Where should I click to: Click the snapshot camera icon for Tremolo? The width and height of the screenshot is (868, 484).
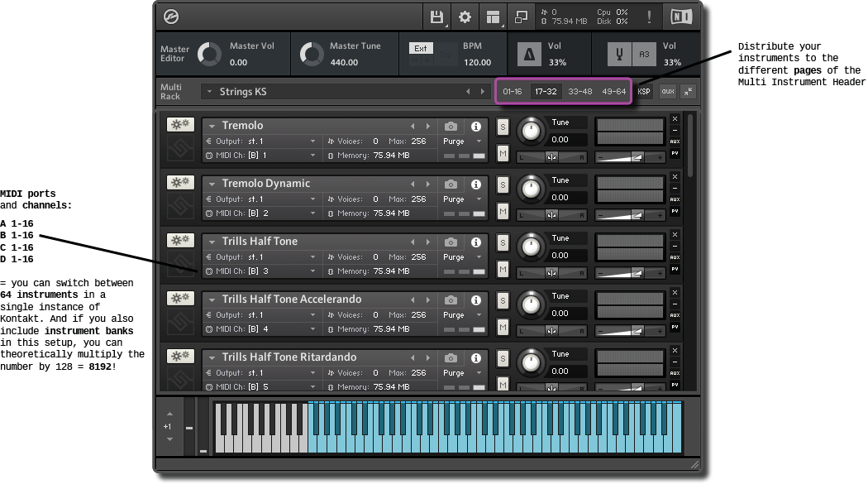pyautogui.click(x=451, y=127)
